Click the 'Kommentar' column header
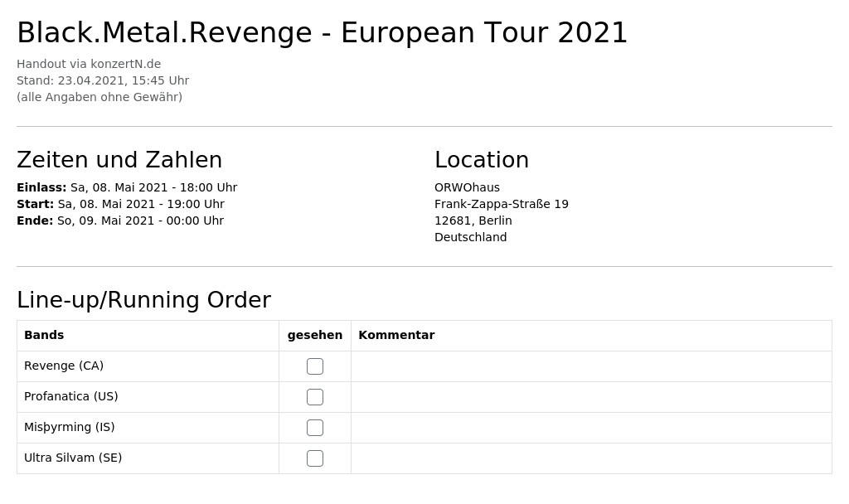849x504 pixels. tap(396, 335)
